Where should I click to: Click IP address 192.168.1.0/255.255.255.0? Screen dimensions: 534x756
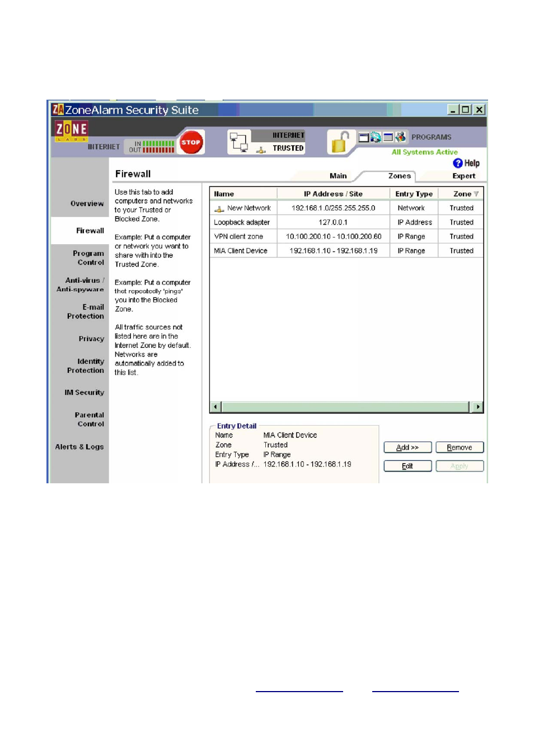tap(334, 208)
